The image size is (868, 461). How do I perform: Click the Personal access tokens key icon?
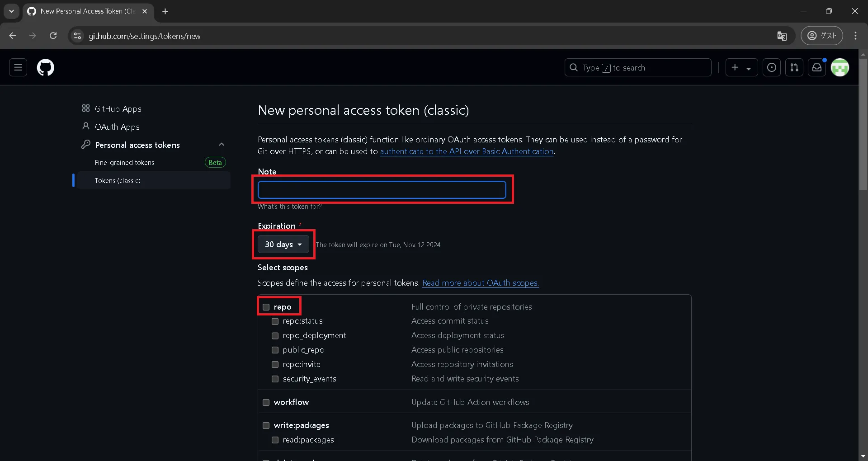coord(86,144)
